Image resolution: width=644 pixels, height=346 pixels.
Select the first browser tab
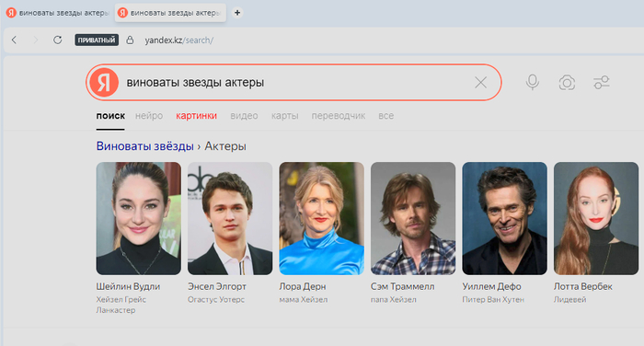[57, 13]
